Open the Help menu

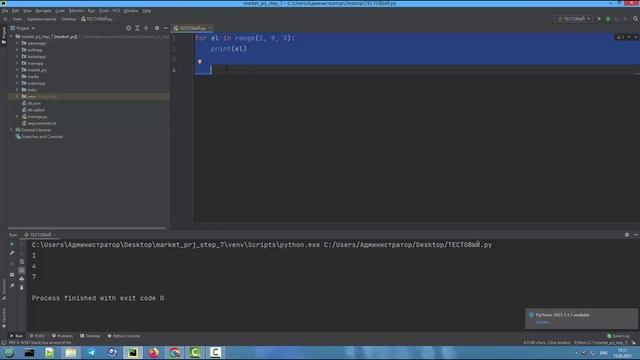click(147, 11)
